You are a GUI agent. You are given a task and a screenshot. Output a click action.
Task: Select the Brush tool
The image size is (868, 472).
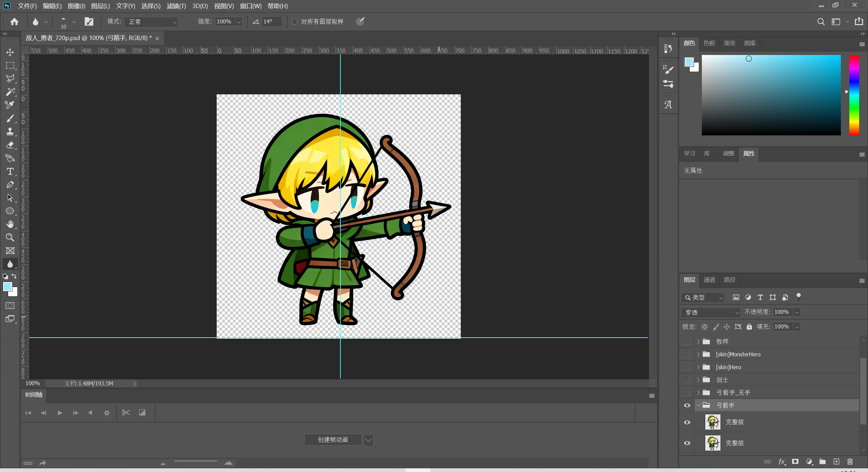(10, 118)
